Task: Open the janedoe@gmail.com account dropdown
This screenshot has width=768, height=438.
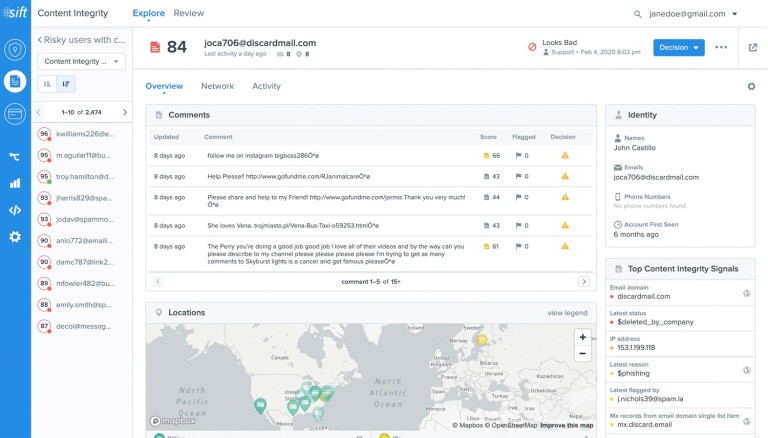Action: (x=693, y=14)
